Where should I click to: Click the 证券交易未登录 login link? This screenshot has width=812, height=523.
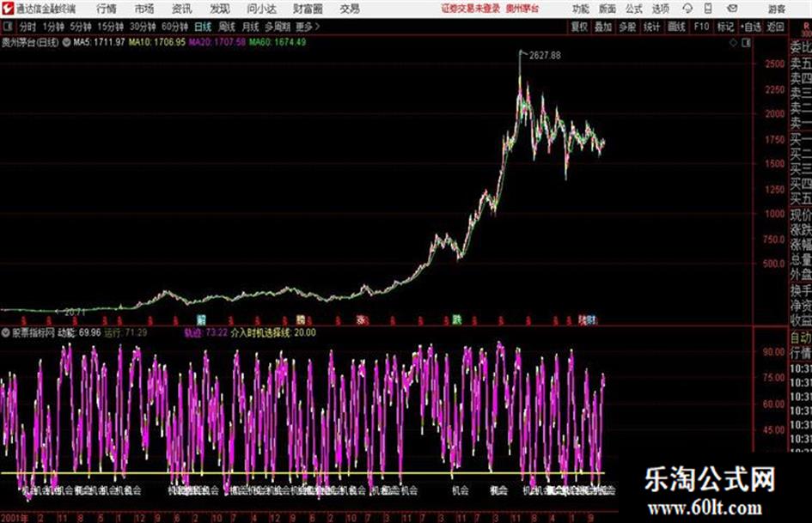(x=471, y=9)
